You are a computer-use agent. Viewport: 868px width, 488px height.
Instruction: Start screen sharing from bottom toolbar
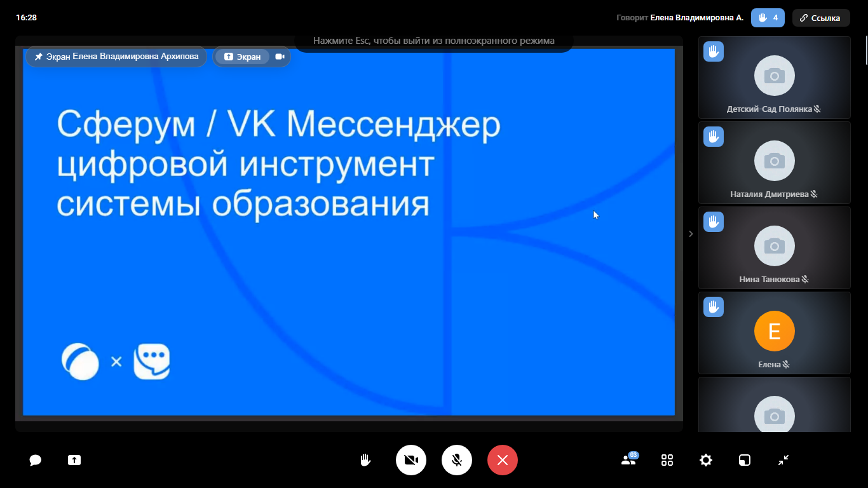74,460
